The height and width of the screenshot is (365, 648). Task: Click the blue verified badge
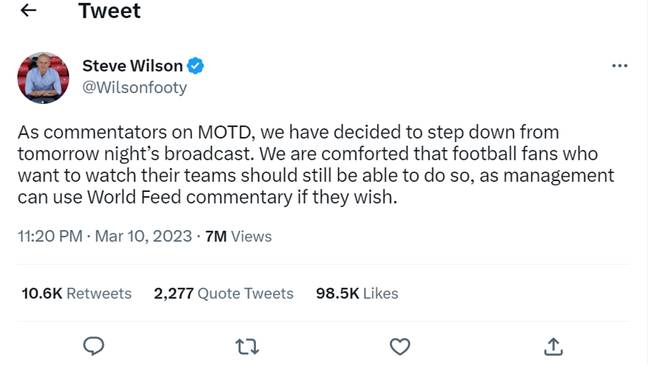[195, 66]
